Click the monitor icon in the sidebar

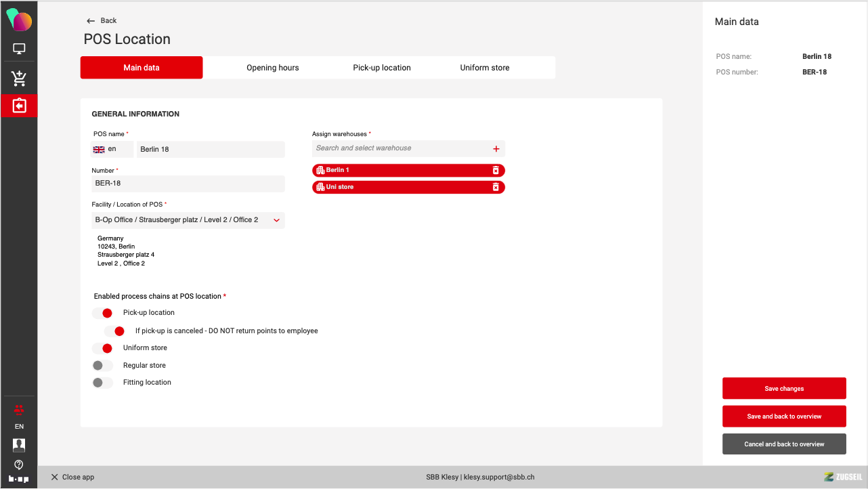pos(19,49)
